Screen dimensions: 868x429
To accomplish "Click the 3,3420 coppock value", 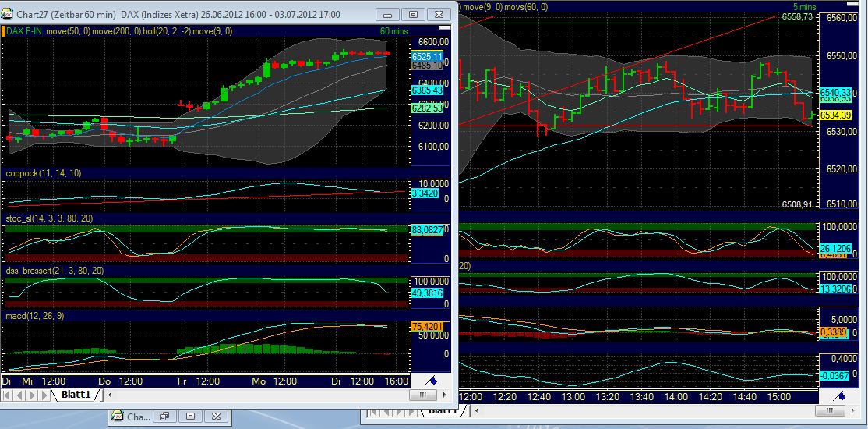I will click(425, 193).
